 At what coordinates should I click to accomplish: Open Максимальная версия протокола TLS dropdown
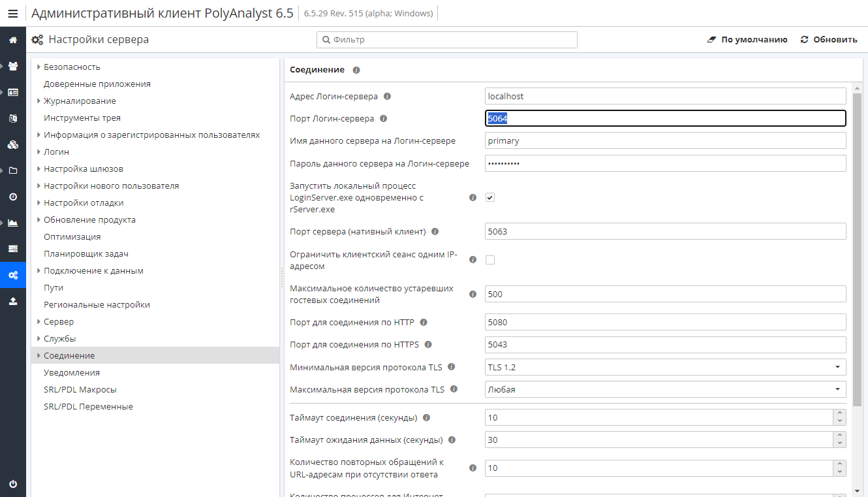[x=666, y=389]
